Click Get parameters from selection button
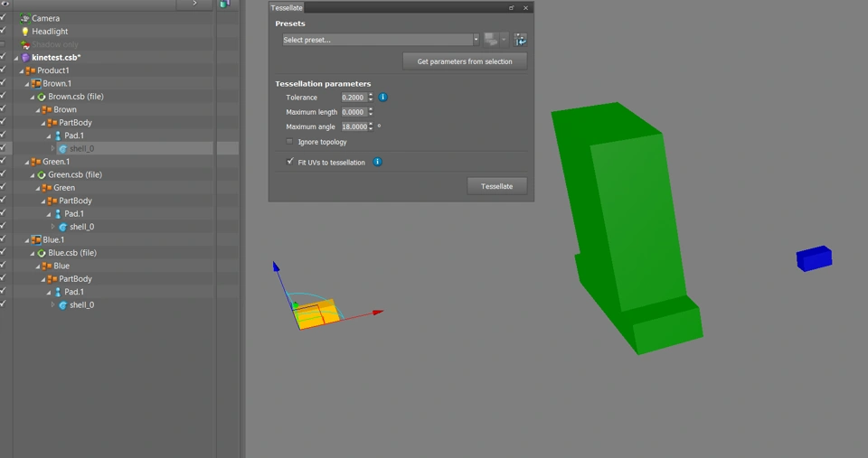 click(465, 61)
